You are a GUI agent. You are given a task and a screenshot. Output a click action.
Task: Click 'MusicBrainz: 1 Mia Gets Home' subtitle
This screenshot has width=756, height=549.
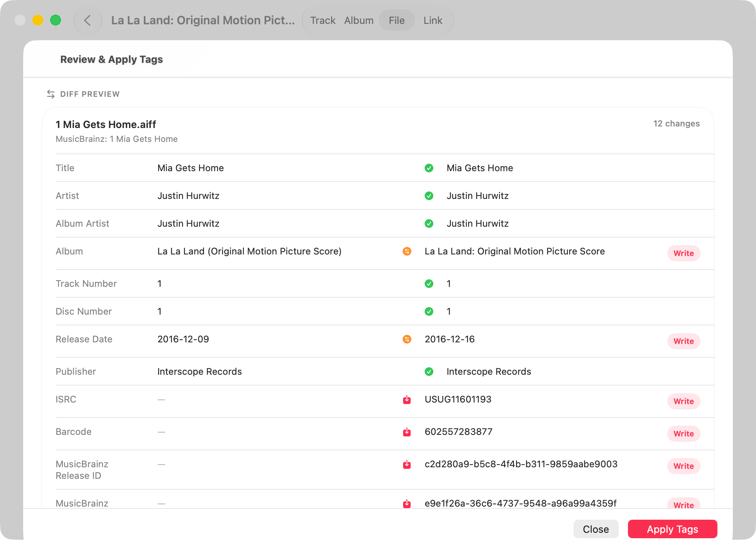[116, 139]
